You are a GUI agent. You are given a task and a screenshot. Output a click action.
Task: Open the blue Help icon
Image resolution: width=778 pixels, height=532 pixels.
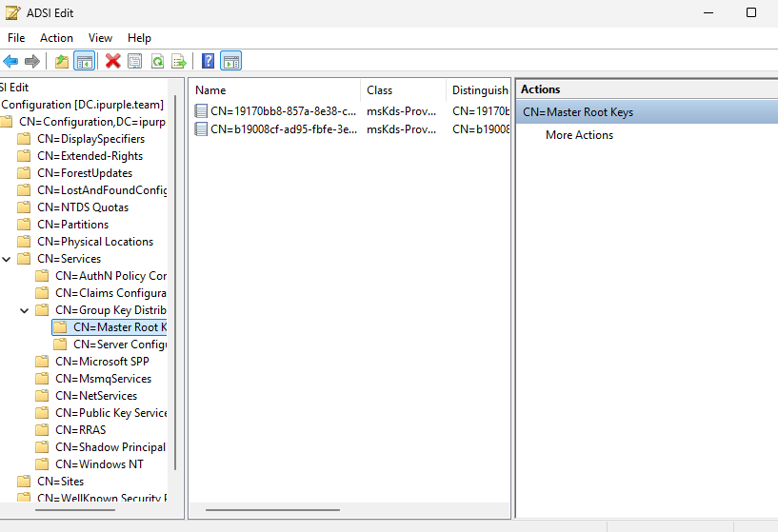pyautogui.click(x=208, y=61)
